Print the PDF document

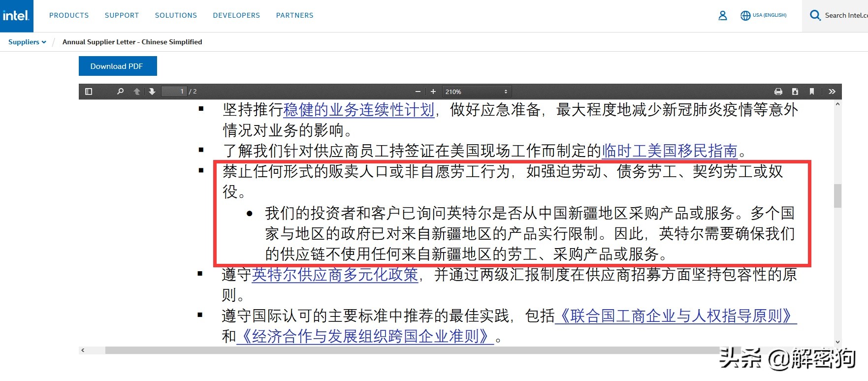[778, 92]
